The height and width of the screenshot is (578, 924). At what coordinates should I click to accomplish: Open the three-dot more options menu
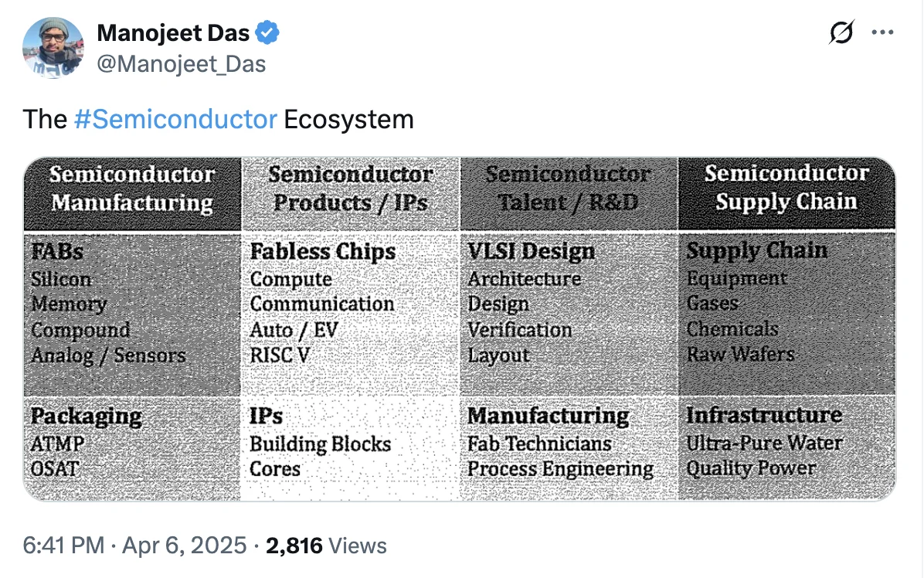click(882, 32)
